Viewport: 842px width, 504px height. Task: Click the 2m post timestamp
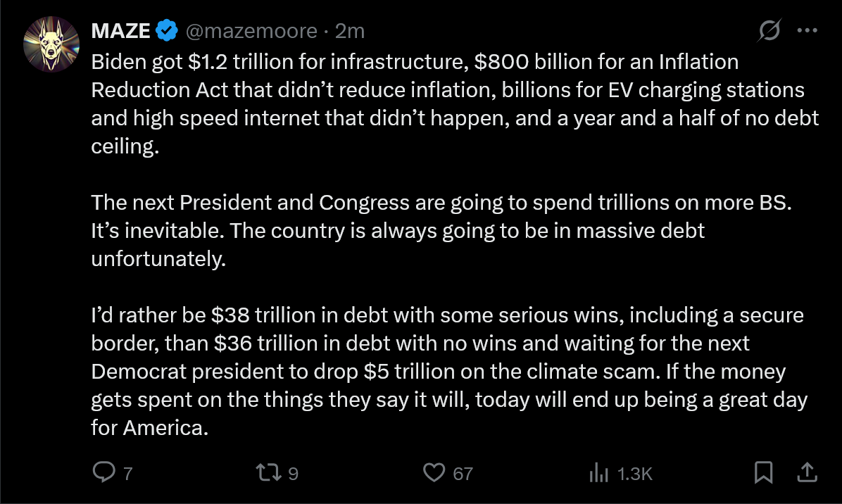point(350,31)
